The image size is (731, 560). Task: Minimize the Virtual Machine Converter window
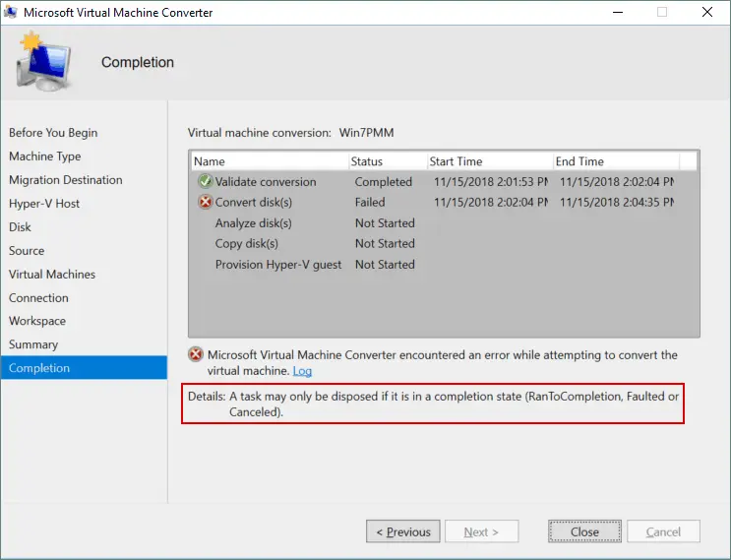click(x=618, y=12)
